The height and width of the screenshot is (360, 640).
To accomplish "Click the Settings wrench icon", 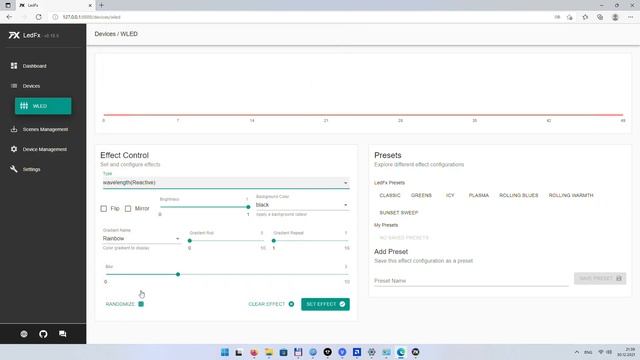I will click(14, 169).
